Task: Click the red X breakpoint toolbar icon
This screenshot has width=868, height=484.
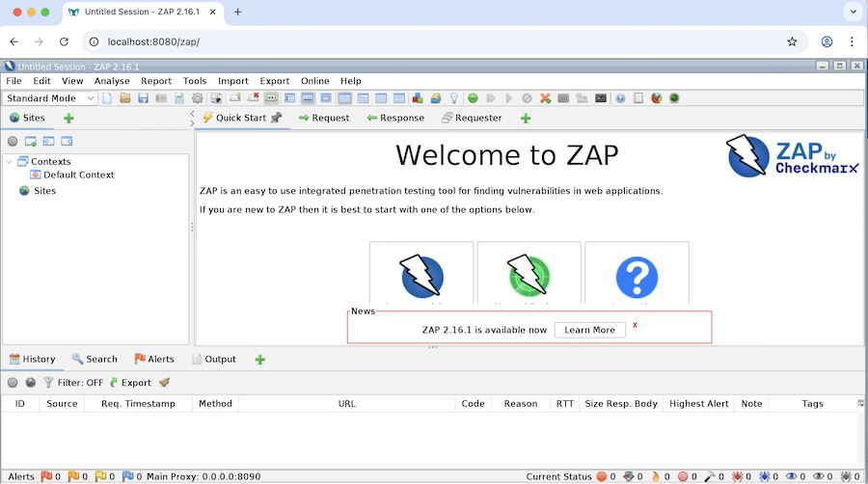Action: (545, 98)
